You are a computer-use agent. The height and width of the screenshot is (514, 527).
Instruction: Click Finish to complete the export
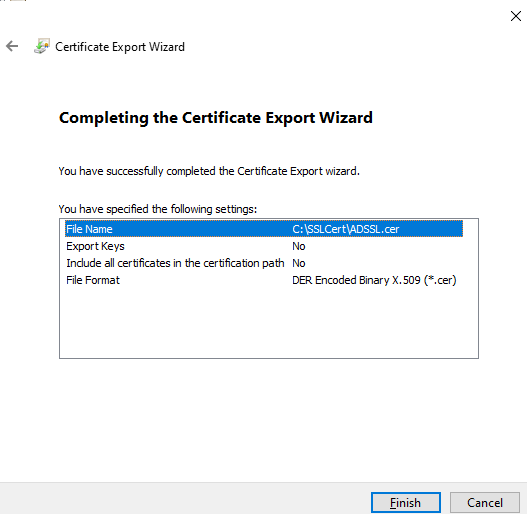[x=406, y=503]
